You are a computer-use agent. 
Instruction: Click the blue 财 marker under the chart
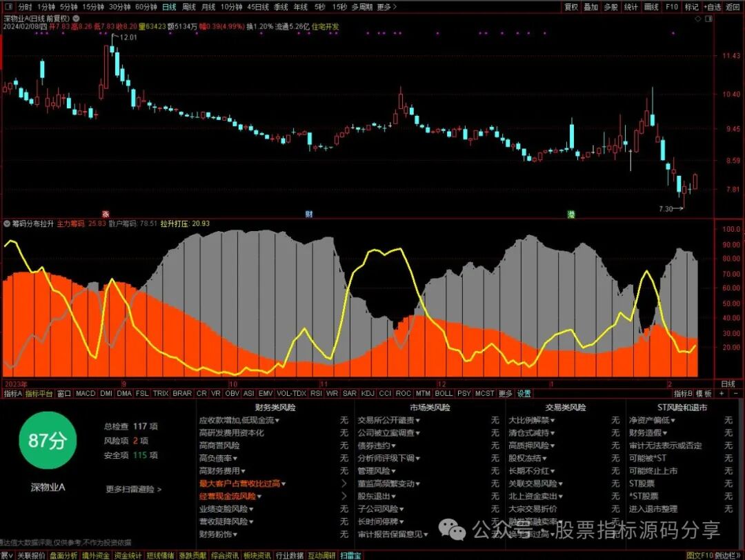[x=309, y=214]
